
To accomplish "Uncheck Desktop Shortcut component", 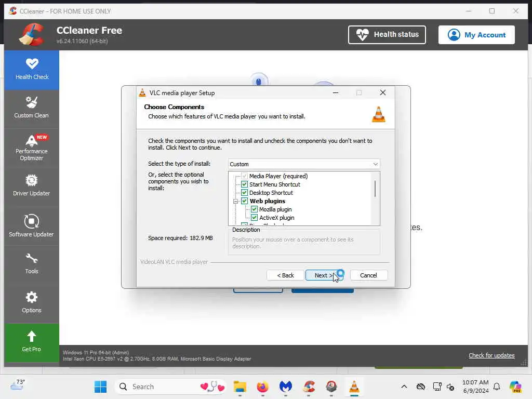I will [244, 193].
